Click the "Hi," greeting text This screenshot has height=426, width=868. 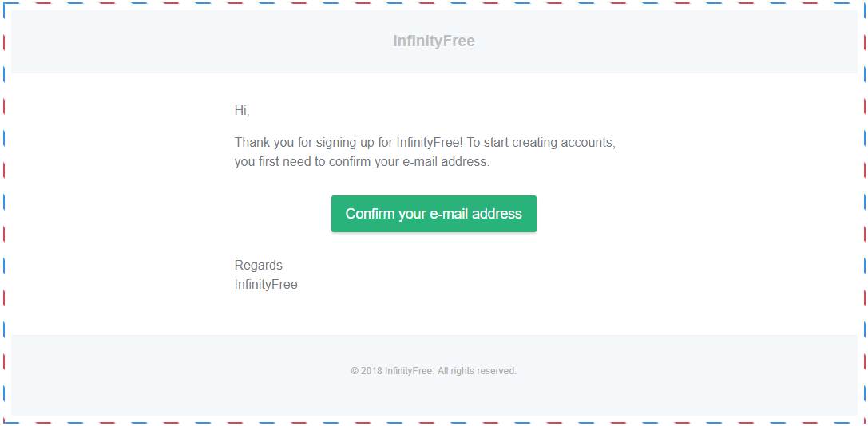click(242, 111)
